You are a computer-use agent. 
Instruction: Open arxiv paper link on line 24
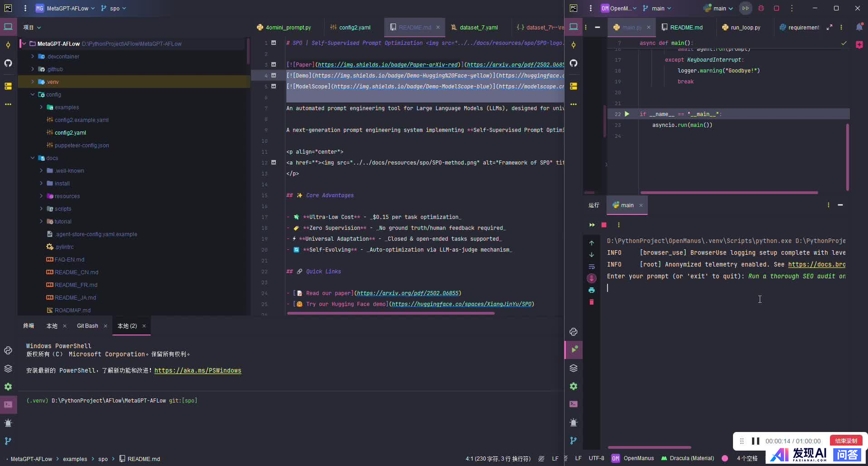(408, 293)
